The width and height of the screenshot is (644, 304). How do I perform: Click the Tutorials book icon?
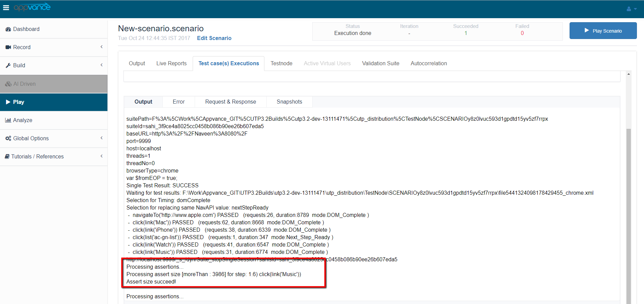[7, 157]
